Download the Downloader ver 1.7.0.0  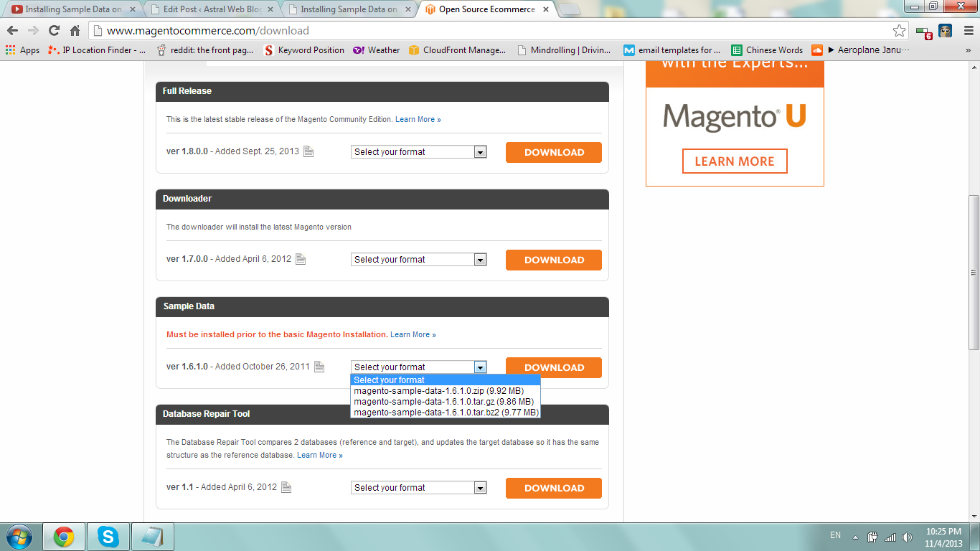pos(554,260)
